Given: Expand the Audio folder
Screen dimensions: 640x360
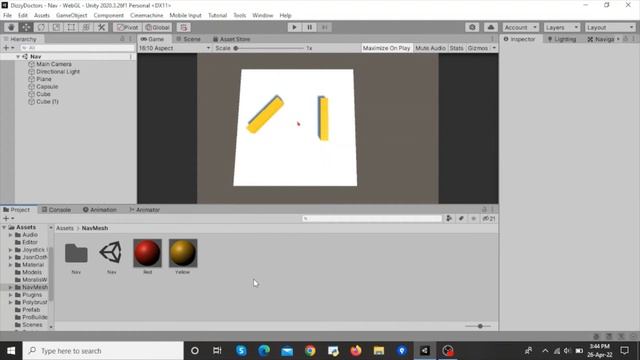Looking at the screenshot, I should (x=11, y=235).
